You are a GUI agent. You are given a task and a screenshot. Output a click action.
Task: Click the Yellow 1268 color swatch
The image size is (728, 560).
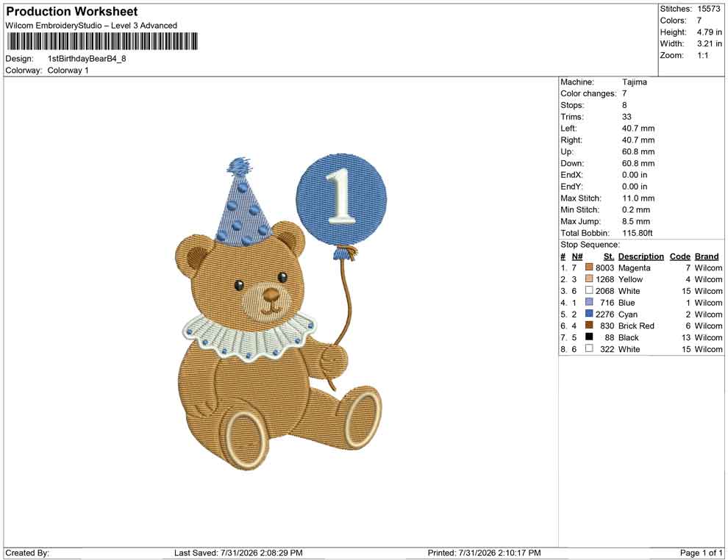589,279
